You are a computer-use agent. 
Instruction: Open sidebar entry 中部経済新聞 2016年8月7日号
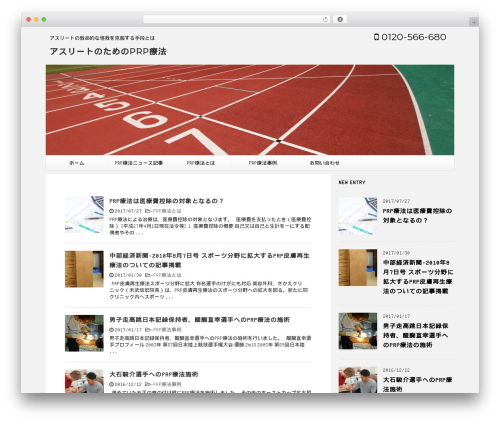[x=418, y=277]
